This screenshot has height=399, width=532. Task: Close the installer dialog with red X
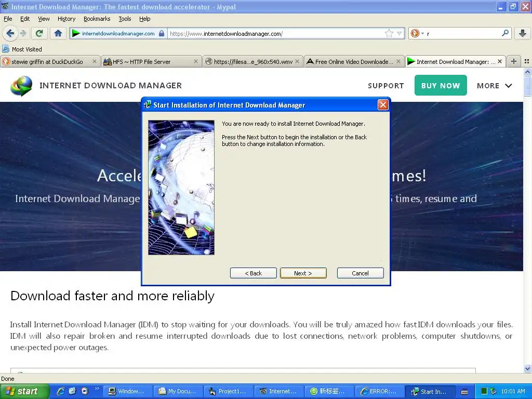pos(383,105)
